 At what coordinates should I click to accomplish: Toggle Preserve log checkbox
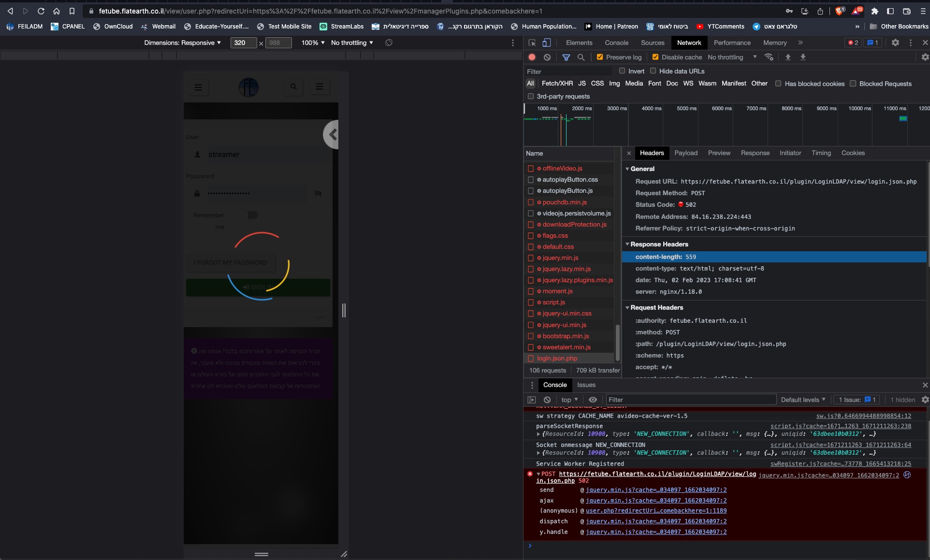pos(600,57)
